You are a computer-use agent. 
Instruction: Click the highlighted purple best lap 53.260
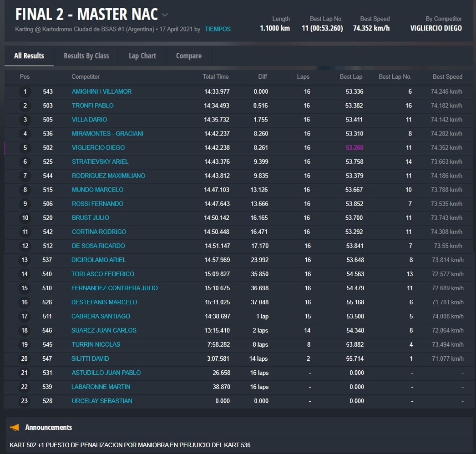tap(354, 148)
